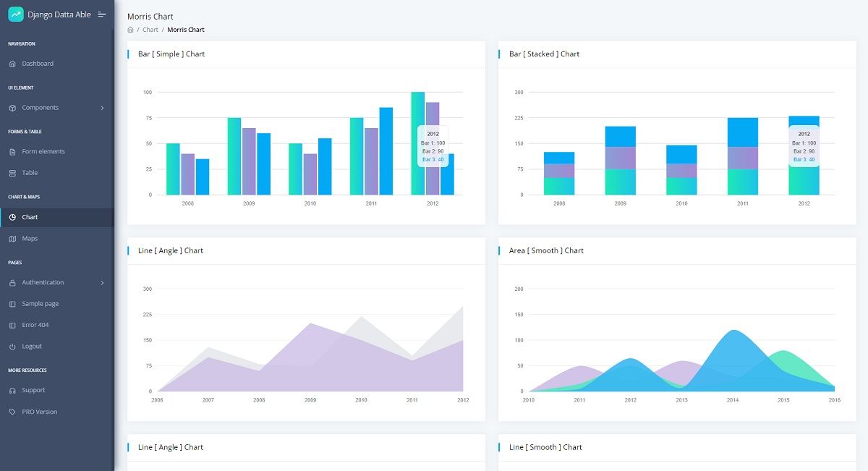The height and width of the screenshot is (471, 868).
Task: Click the Chart breadcrumb link
Action: point(150,30)
